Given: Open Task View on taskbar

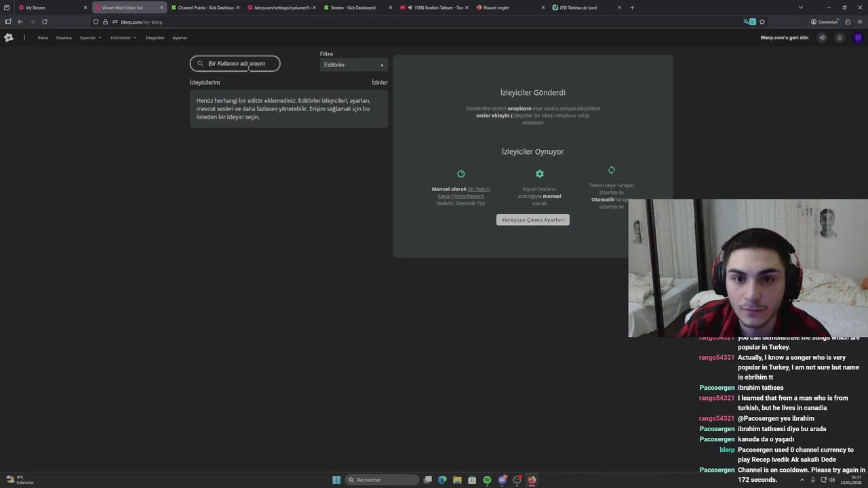Looking at the screenshot, I should point(428,480).
